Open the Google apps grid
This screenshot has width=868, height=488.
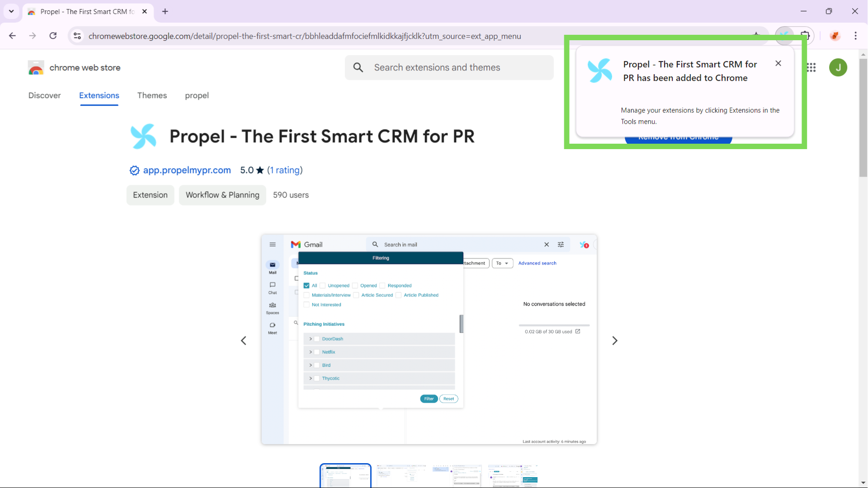pos(811,67)
